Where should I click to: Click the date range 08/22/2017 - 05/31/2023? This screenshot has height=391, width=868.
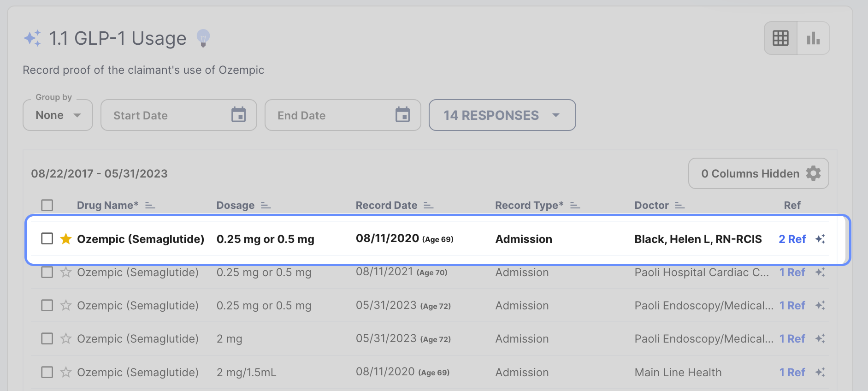99,173
